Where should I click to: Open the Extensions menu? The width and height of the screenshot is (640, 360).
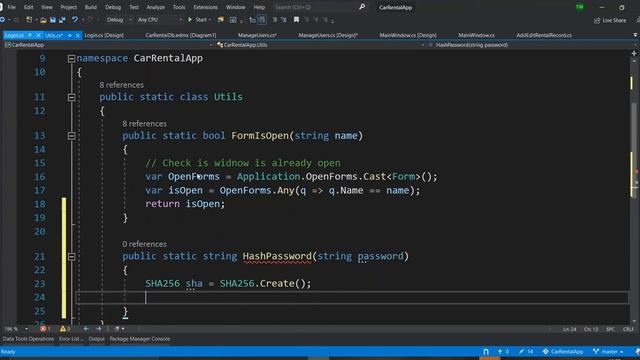coord(205,7)
